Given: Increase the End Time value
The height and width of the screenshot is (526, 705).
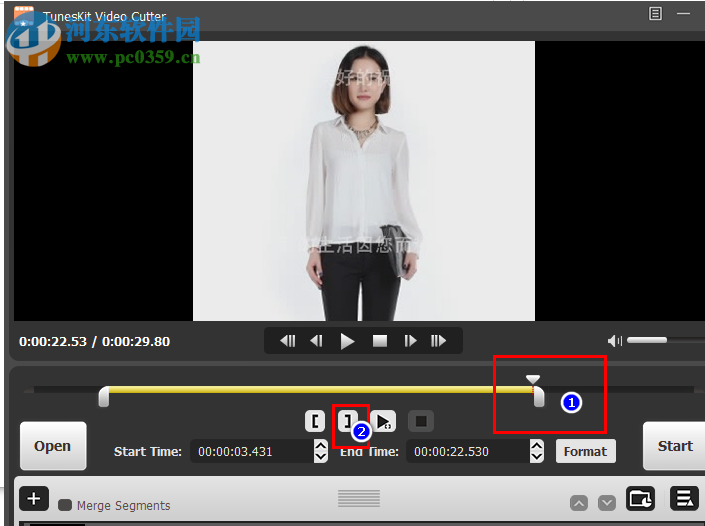Looking at the screenshot, I should [536, 446].
